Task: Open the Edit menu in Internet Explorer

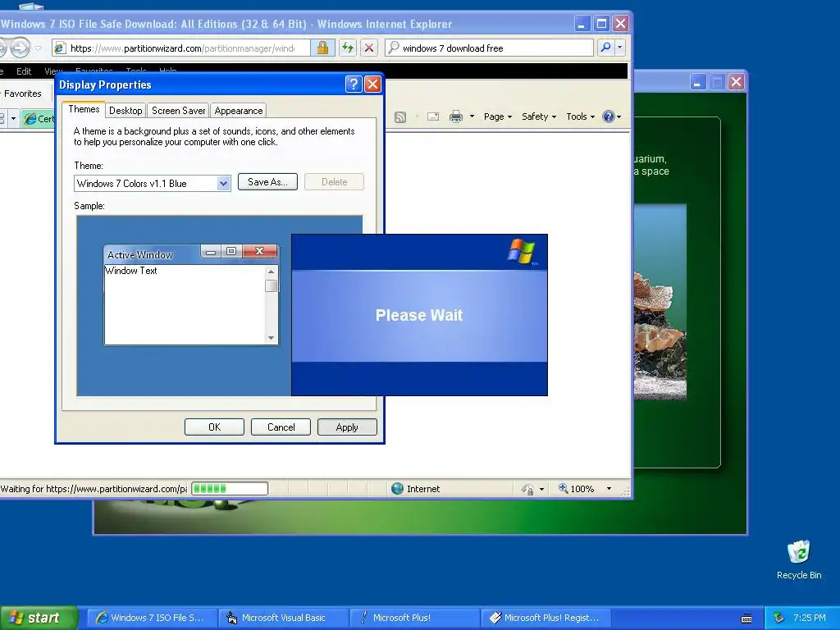Action: (x=24, y=71)
